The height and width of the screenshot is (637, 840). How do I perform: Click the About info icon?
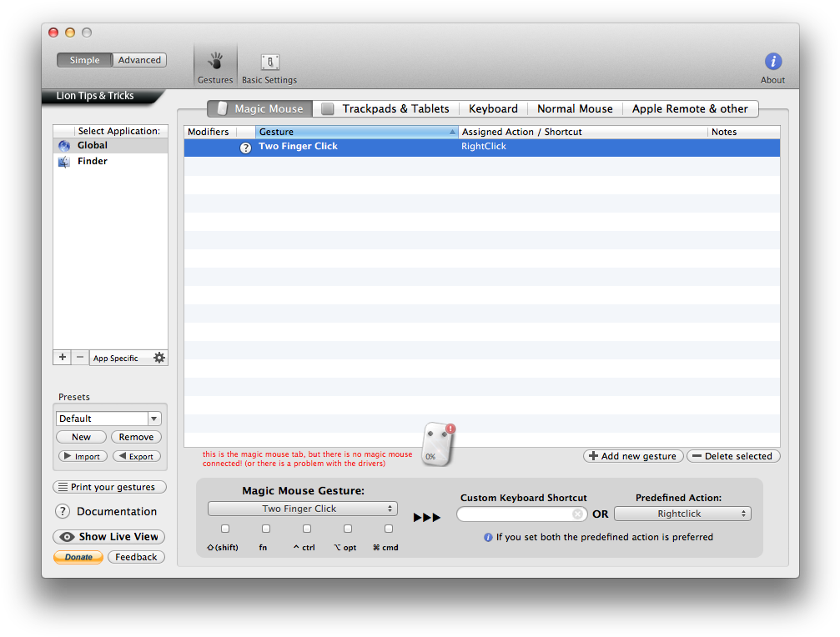[x=773, y=62]
